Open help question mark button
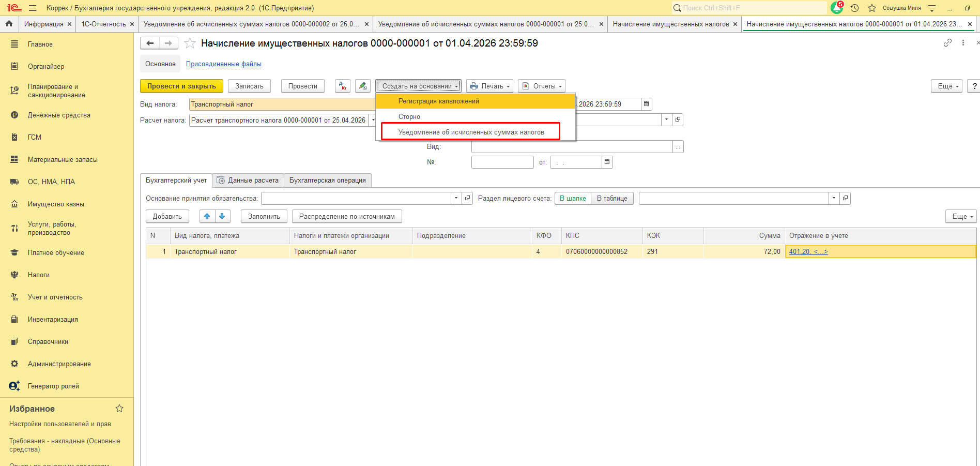The width and height of the screenshot is (980, 466). 974,86
